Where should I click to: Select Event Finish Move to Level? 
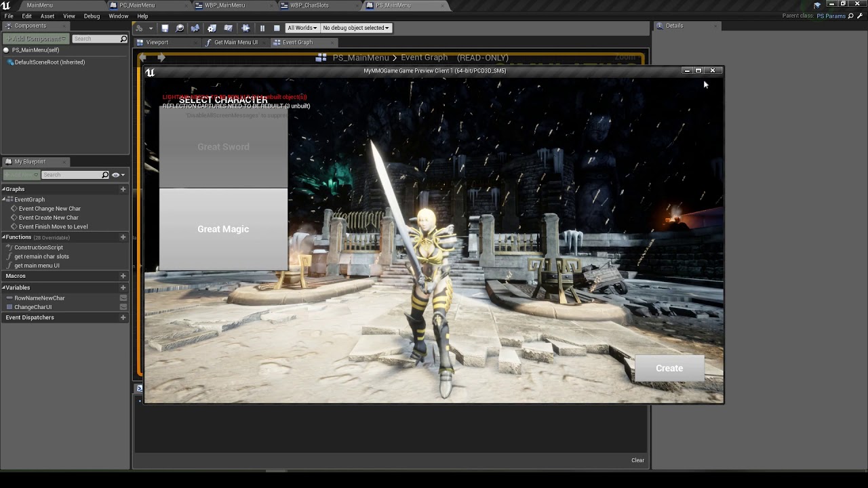point(53,226)
